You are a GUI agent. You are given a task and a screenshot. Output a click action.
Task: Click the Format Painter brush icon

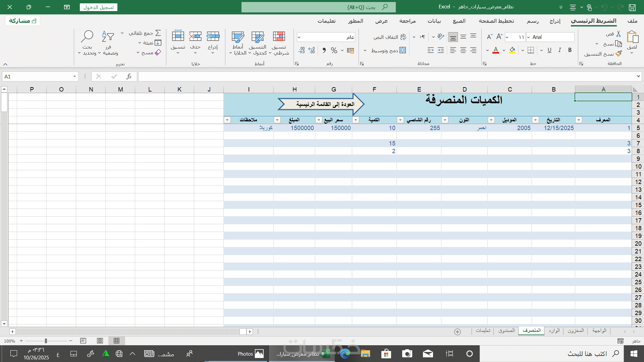point(619,54)
